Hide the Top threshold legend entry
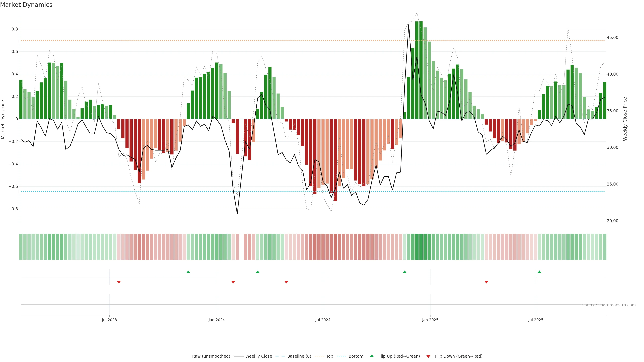This screenshot has width=644, height=362. (330, 356)
